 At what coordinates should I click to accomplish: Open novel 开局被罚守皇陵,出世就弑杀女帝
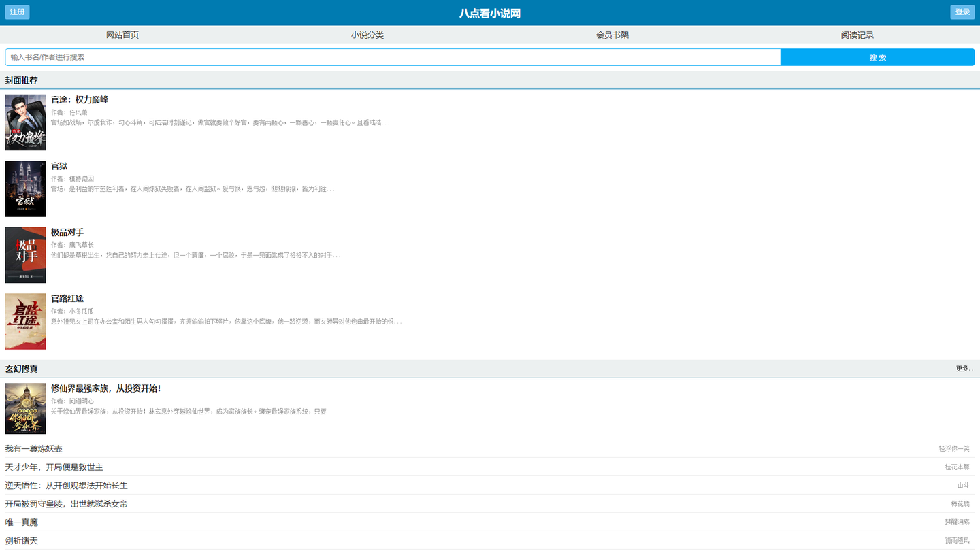tap(67, 503)
